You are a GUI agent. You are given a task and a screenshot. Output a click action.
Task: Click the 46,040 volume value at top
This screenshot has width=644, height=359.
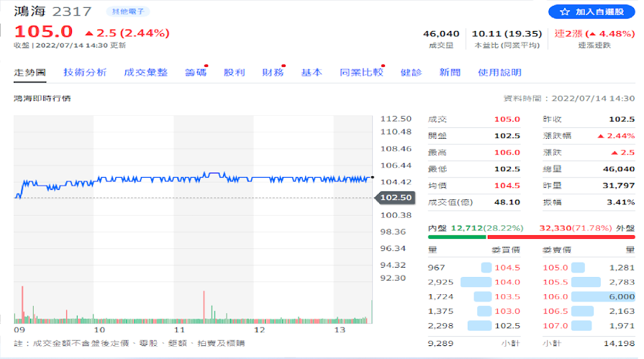[x=441, y=34]
